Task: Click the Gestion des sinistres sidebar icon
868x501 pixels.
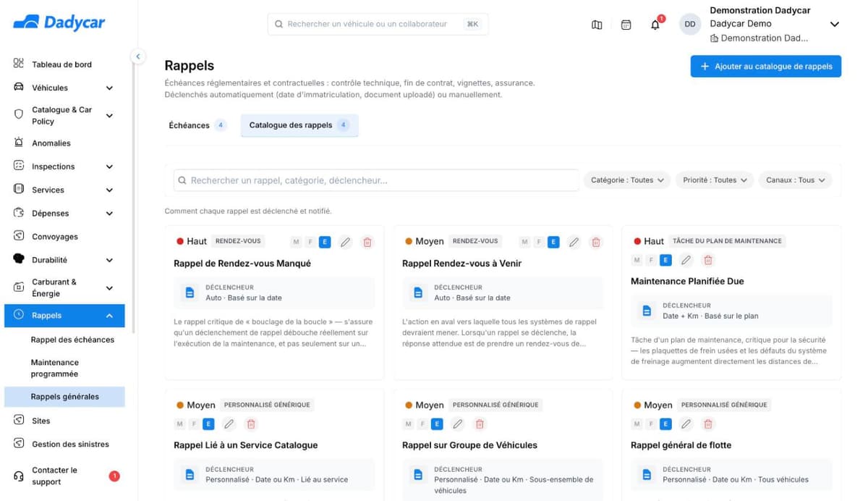Action: (x=19, y=444)
